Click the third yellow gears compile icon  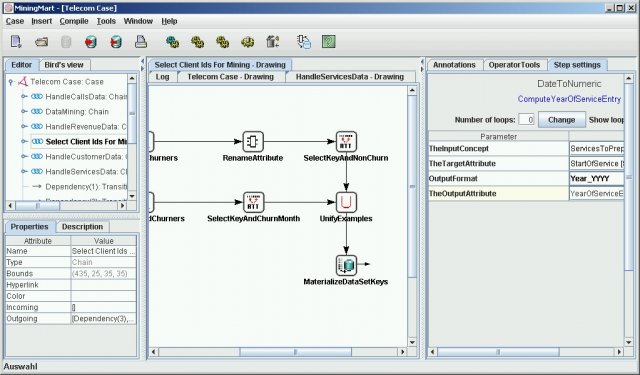(222, 42)
